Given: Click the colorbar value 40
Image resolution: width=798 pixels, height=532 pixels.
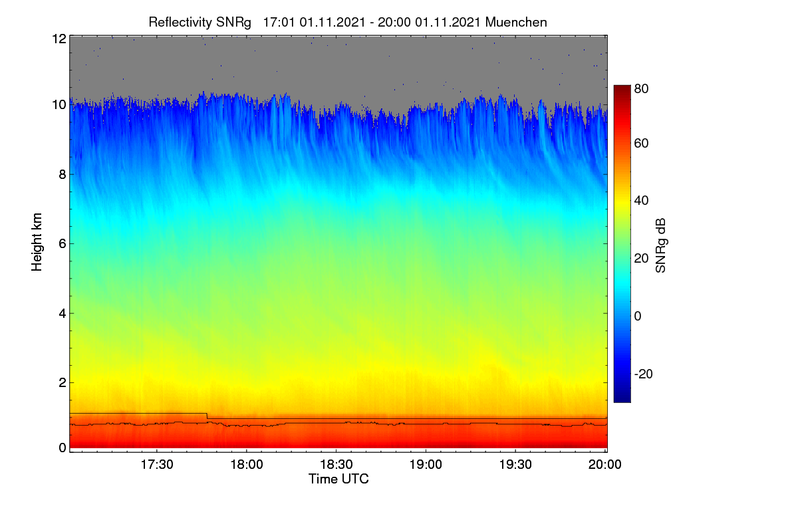Looking at the screenshot, I should pyautogui.click(x=641, y=200).
